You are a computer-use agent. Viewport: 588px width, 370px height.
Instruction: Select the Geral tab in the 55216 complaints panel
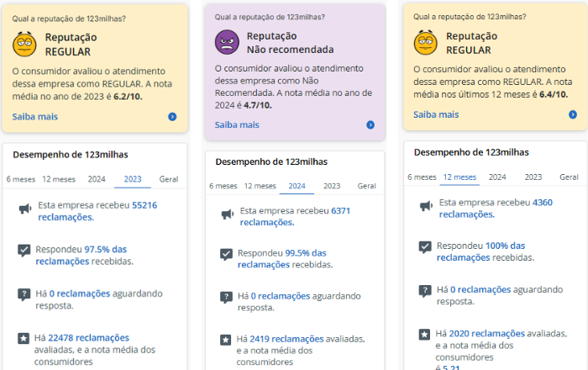[x=169, y=179]
